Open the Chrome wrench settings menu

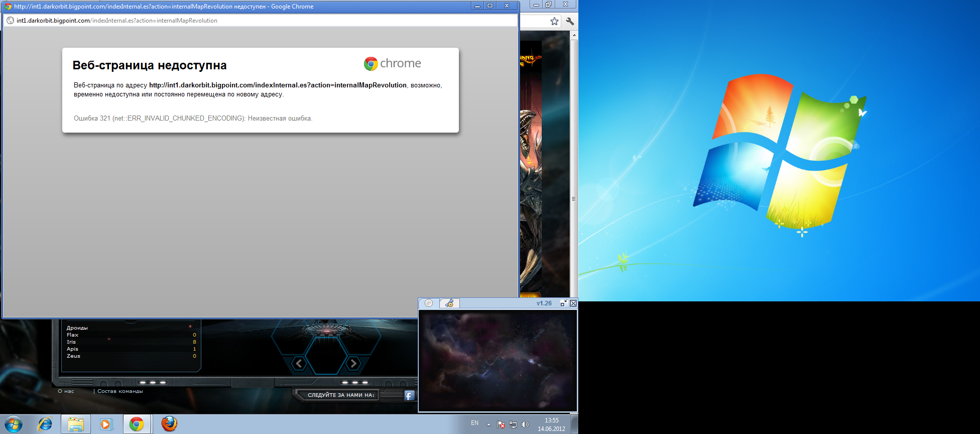coord(570,21)
